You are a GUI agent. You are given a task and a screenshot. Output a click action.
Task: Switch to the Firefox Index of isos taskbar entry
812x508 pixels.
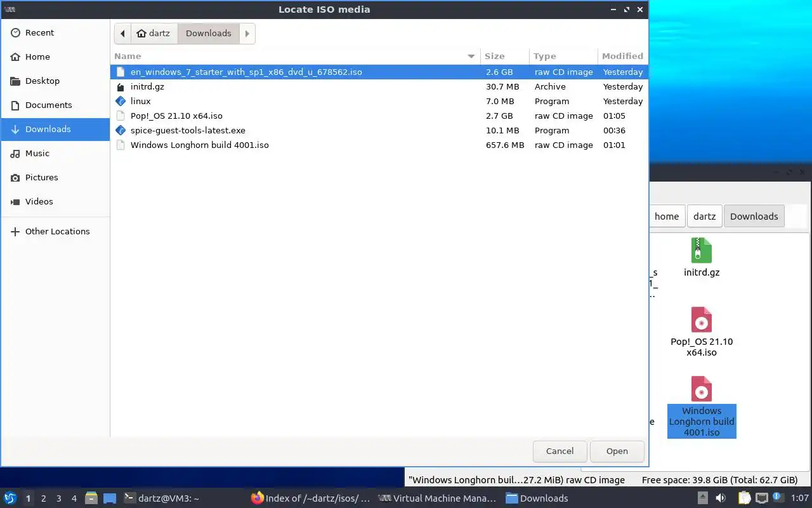(311, 498)
